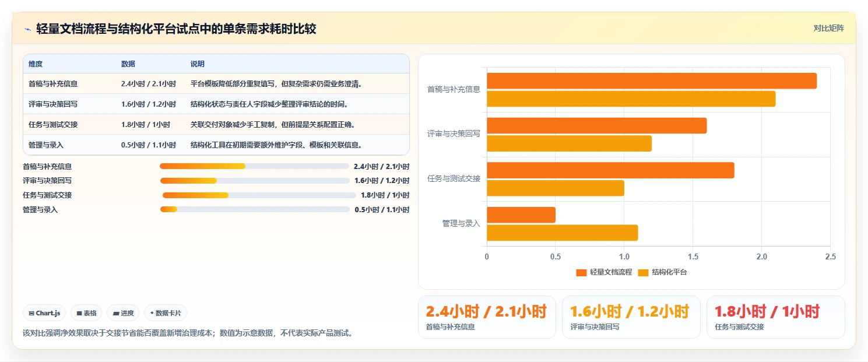
Task: Click progress-list value '0.5小时 / 1.1小时'
Action: point(382,210)
